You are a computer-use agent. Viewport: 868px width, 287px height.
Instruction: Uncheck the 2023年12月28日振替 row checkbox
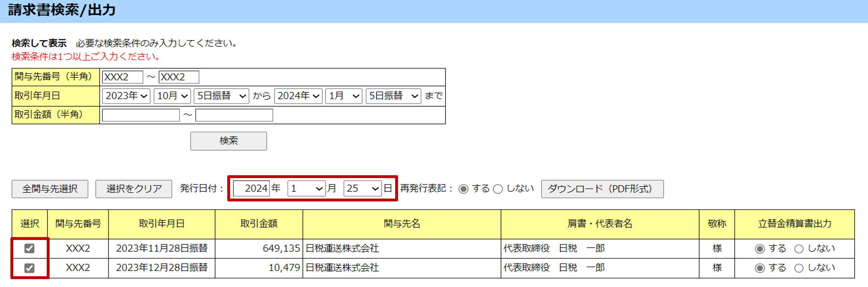pyautogui.click(x=29, y=268)
